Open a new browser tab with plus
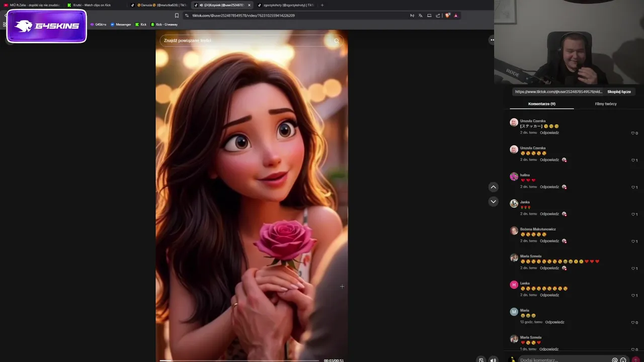The image size is (644, 362). pyautogui.click(x=322, y=5)
